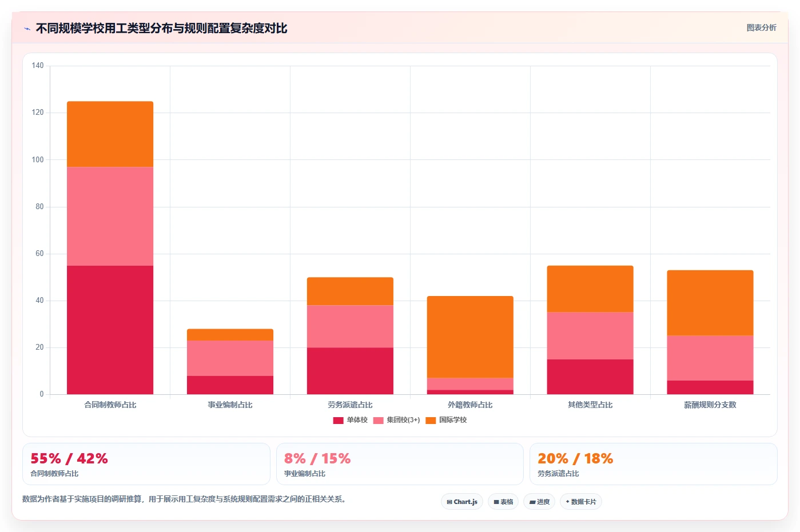Click the 140 y-axis tick label
Viewport: 800px width, 532px height.
pyautogui.click(x=38, y=66)
